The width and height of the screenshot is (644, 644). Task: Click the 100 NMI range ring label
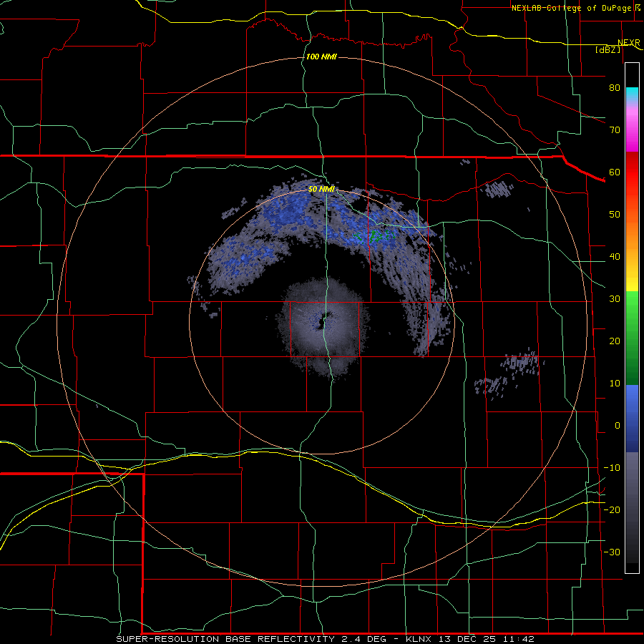click(x=321, y=57)
